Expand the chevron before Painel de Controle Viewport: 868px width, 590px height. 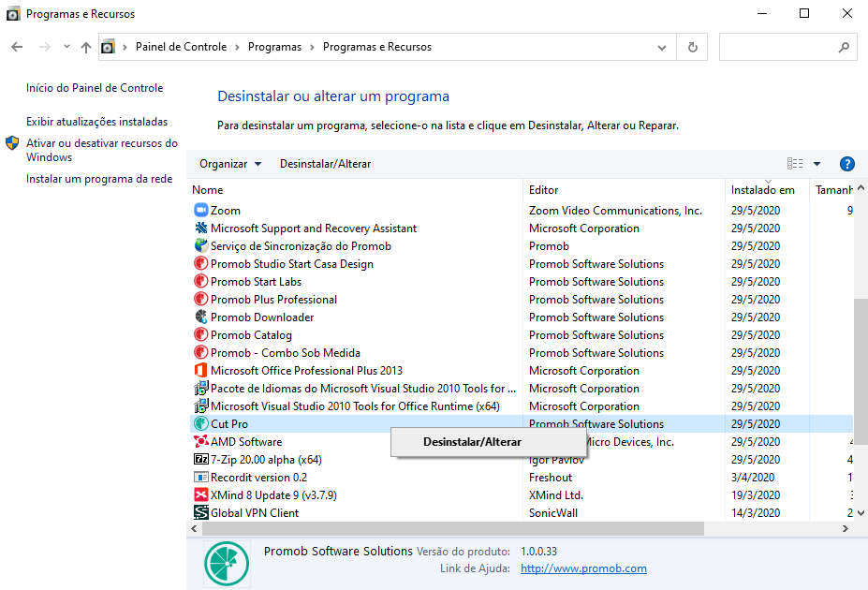(x=125, y=47)
